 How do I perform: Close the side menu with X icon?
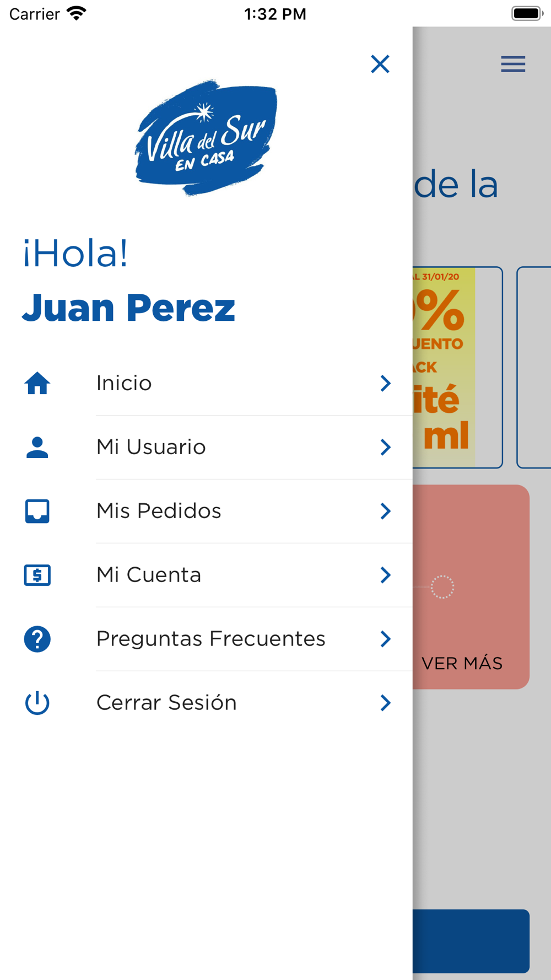(x=380, y=64)
